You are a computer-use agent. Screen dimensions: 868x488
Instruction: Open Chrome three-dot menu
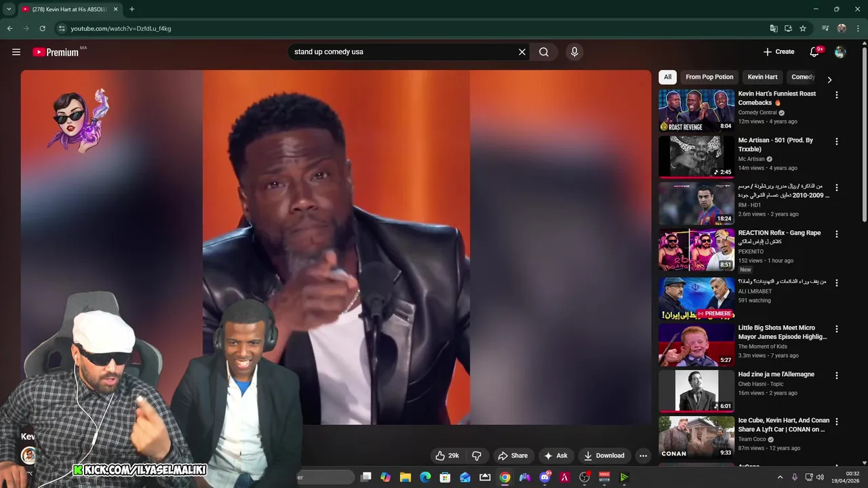[x=859, y=28]
